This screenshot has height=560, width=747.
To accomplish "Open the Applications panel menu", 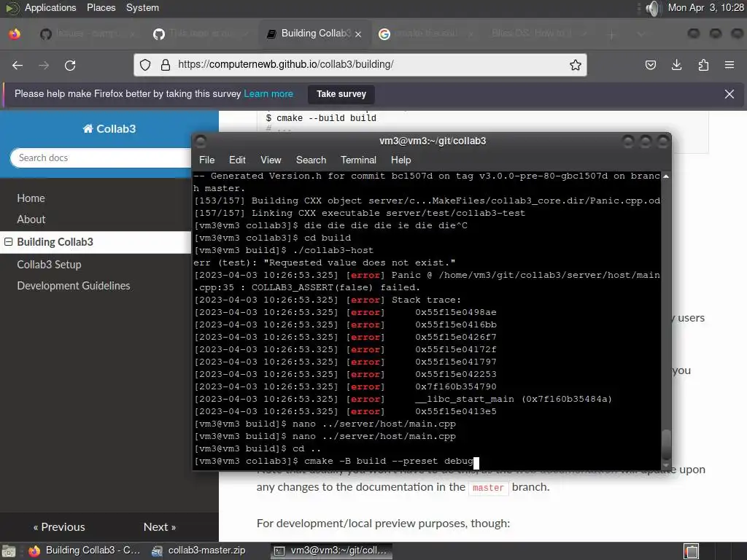I will (x=50, y=7).
